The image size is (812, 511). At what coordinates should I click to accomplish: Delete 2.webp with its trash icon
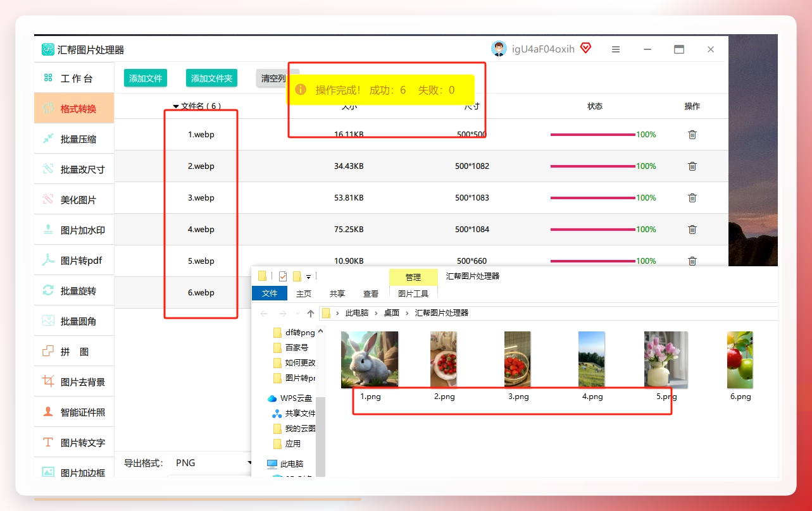[692, 166]
